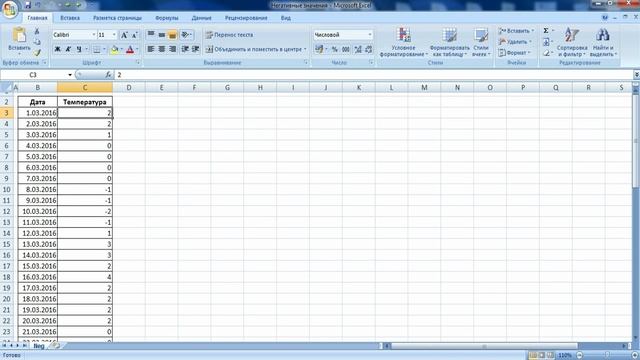Click the Save icon in quick access toolbar
Viewport: 640px width, 360px height.
(x=28, y=5)
